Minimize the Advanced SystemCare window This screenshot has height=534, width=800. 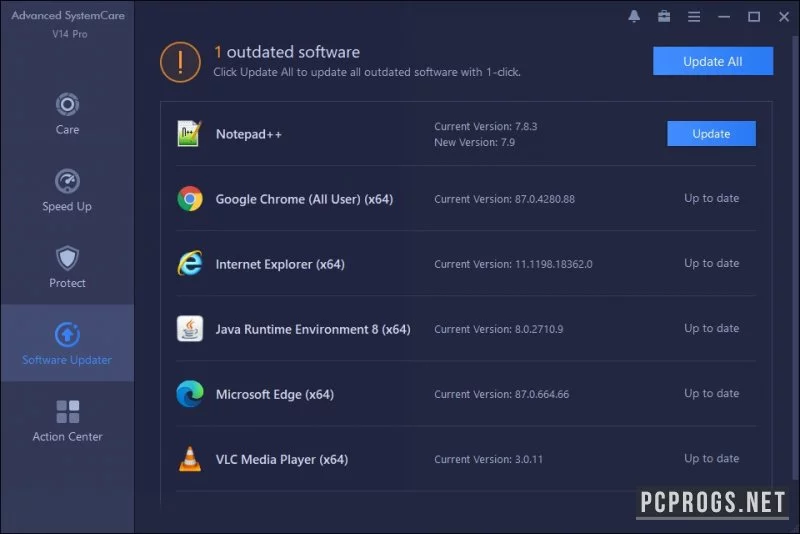(724, 17)
